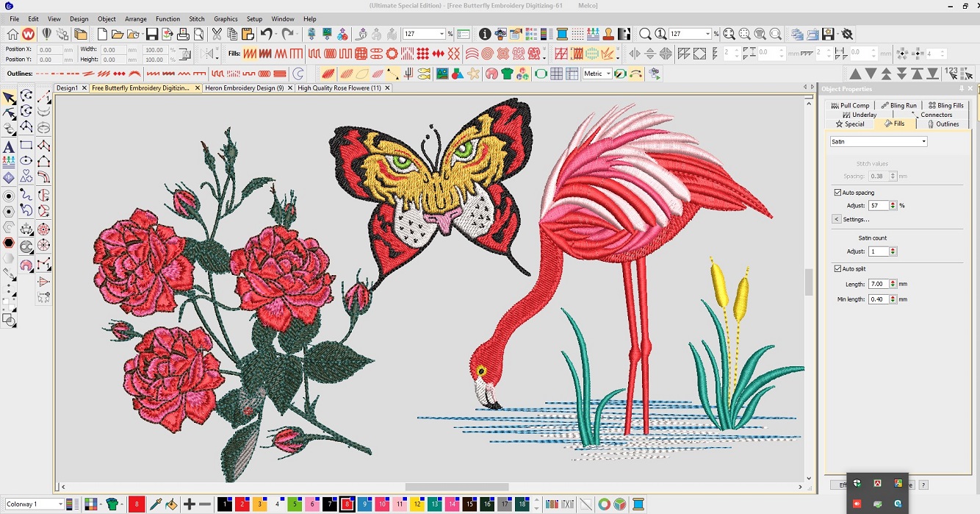Pick the color eyedropper tool
The width and height of the screenshot is (980, 514).
[x=155, y=504]
